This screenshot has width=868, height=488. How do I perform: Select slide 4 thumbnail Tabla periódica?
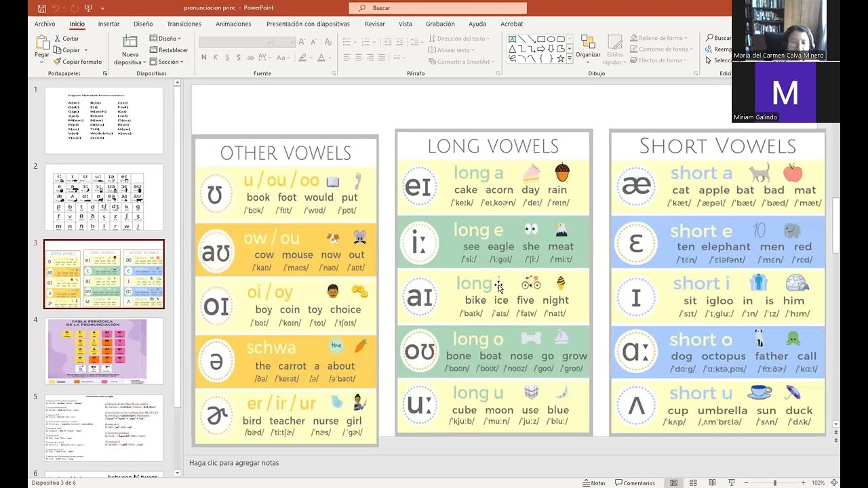point(104,351)
